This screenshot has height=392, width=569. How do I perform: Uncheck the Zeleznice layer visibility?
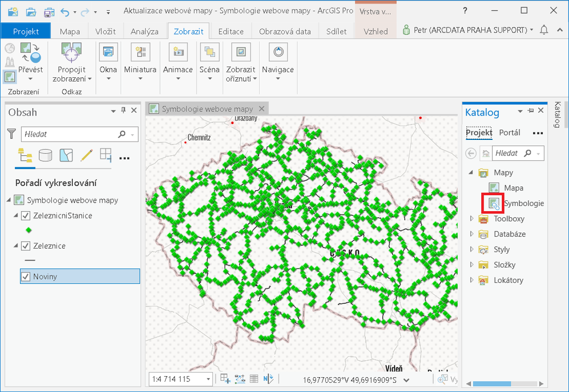26,246
